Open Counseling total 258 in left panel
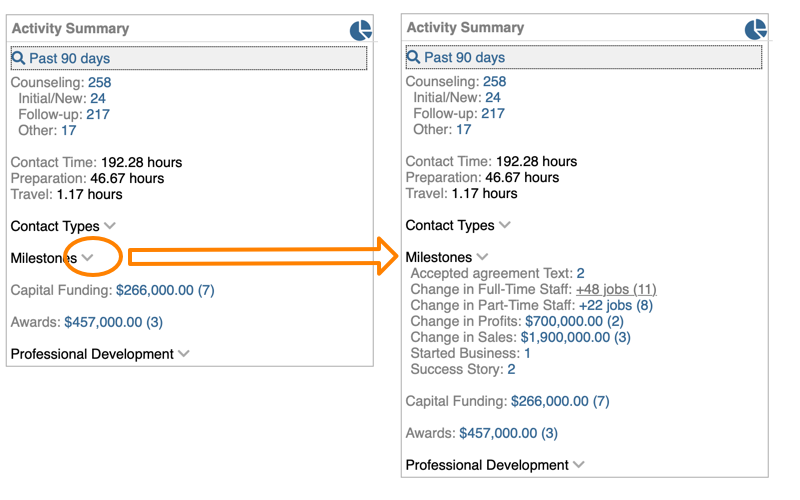 (99, 82)
